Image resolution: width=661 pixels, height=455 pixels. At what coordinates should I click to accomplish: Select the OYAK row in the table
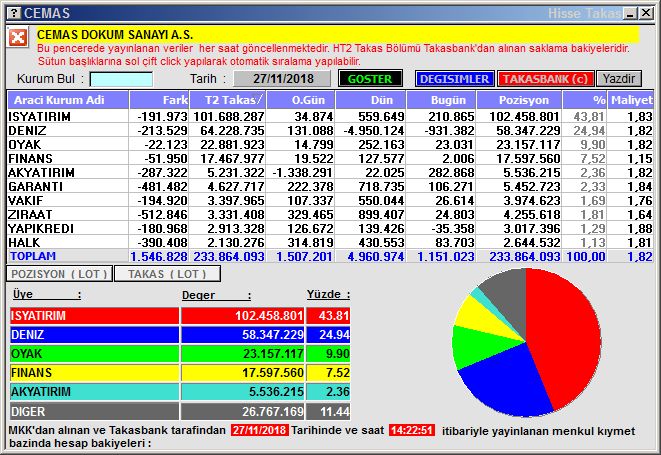330,144
